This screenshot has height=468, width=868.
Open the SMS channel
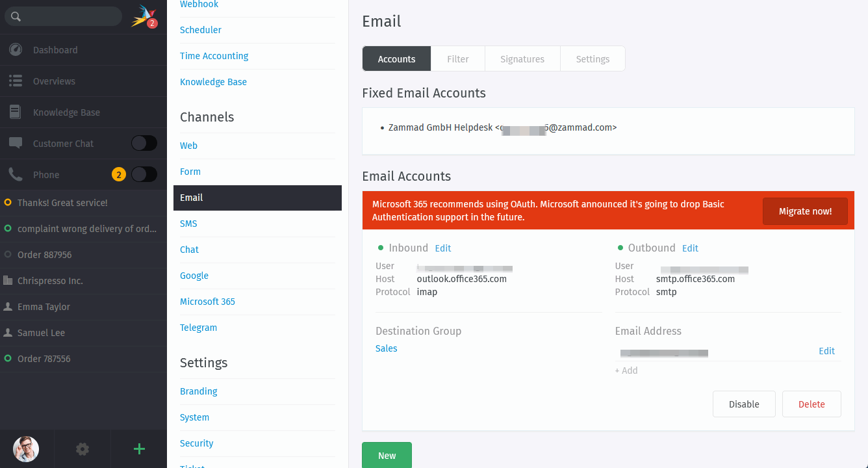[x=188, y=224]
